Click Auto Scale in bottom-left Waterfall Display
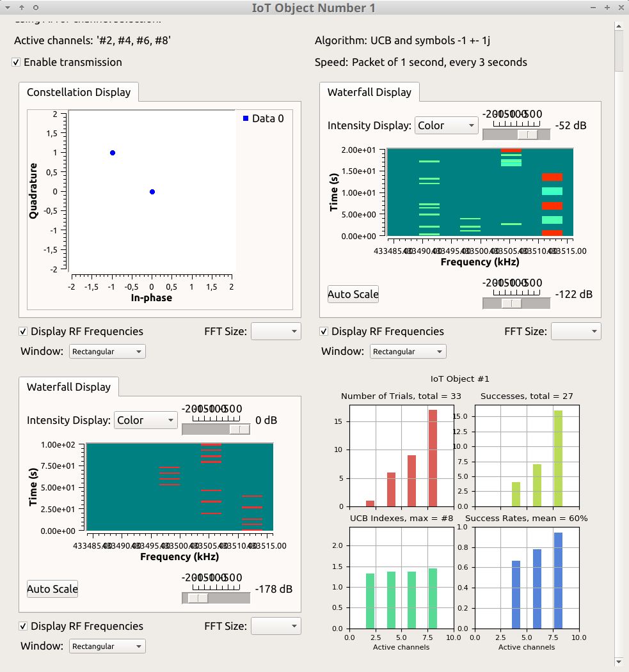The height and width of the screenshot is (672, 629). tap(52, 590)
